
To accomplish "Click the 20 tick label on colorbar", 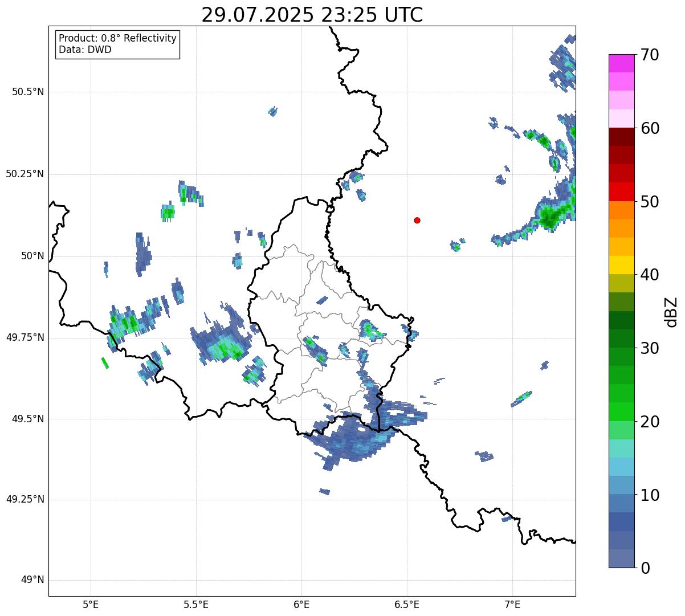I will click(x=650, y=422).
